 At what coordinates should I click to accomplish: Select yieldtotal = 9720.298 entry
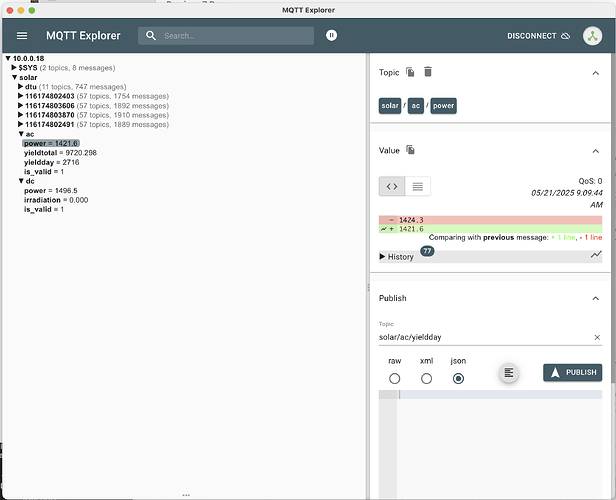(x=60, y=153)
